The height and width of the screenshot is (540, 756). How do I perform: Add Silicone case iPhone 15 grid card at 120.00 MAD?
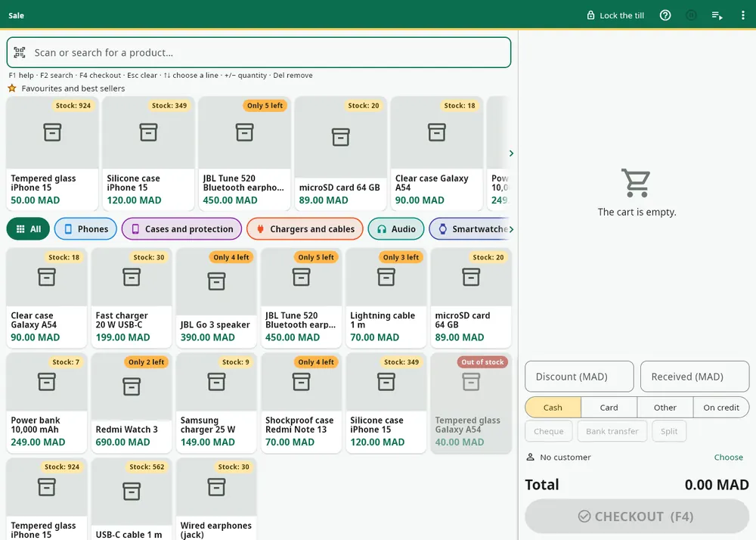[x=386, y=403]
